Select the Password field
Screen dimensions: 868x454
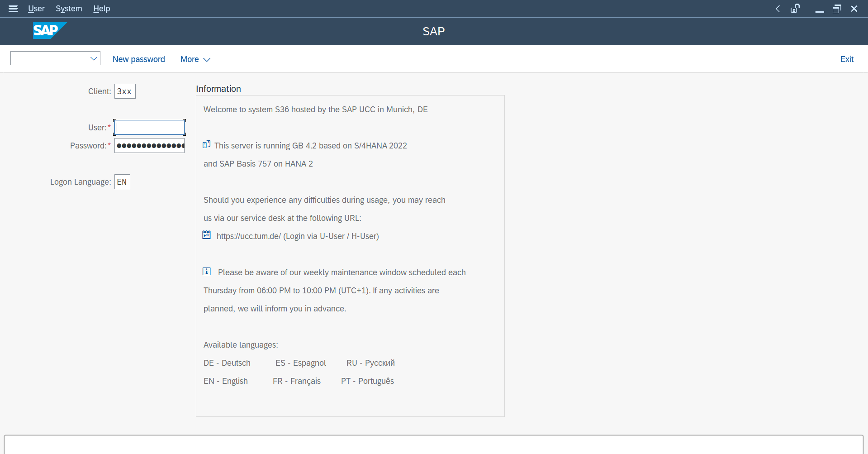click(149, 146)
